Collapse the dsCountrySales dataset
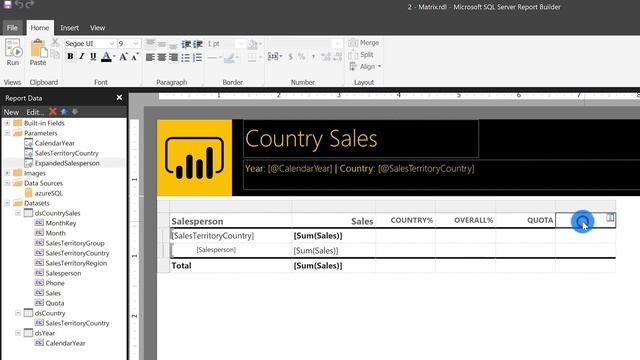The height and width of the screenshot is (360, 640). tap(18, 213)
